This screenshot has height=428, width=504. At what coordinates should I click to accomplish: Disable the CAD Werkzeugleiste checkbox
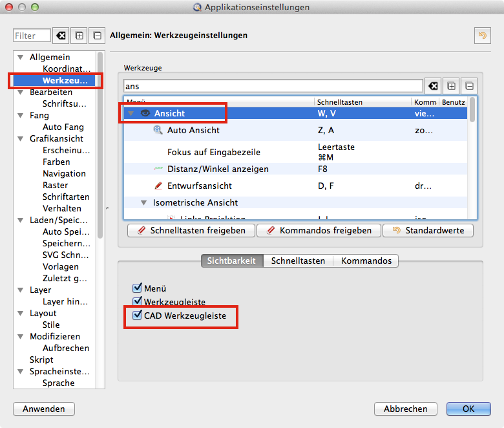(x=136, y=316)
